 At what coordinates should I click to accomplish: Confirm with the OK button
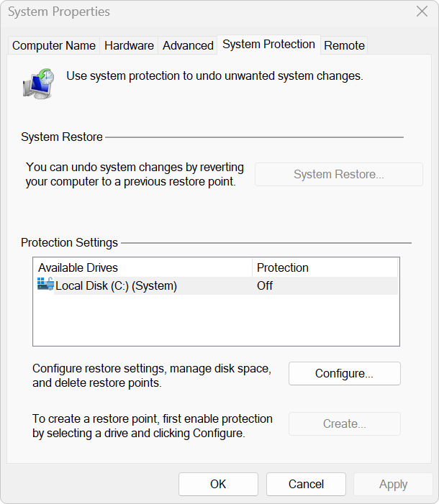click(218, 484)
